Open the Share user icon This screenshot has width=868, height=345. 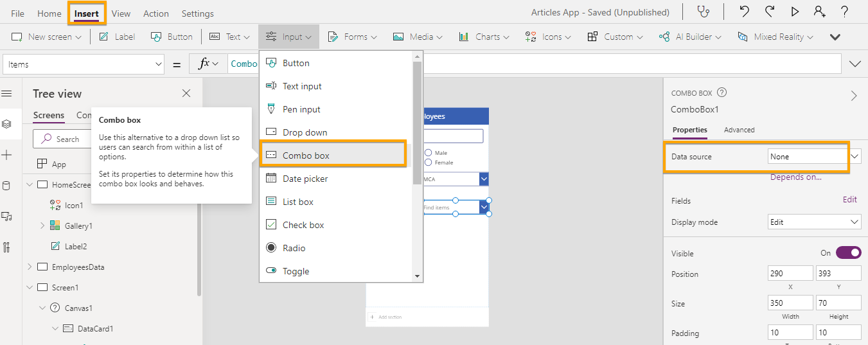tap(819, 12)
